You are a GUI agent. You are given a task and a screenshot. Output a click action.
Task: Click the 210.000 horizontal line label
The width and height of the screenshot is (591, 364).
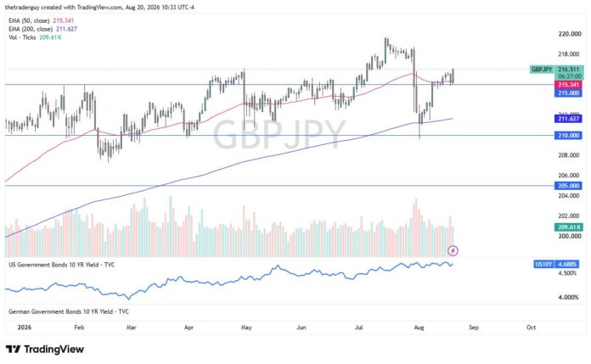point(568,136)
